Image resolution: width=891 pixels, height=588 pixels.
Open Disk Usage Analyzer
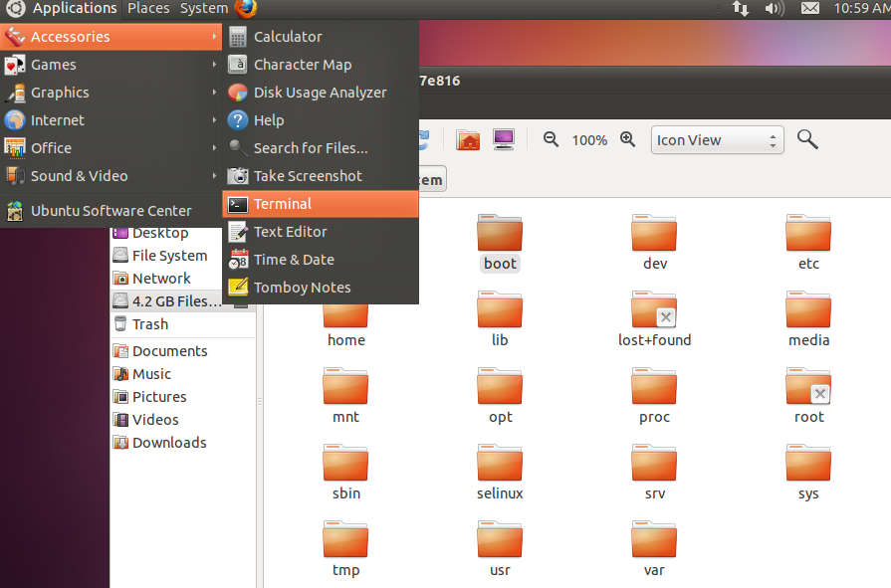point(321,93)
